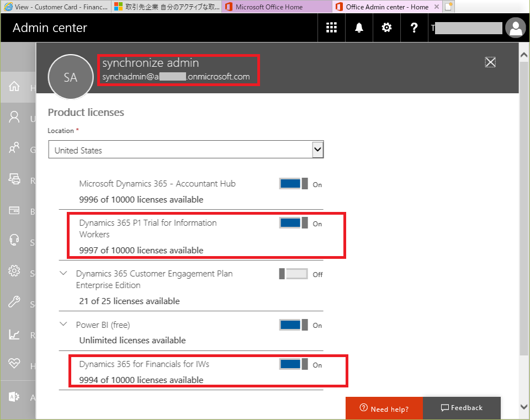Image resolution: width=530 pixels, height=420 pixels.
Task: Click '9996 of 10000 licenses available'
Action: click(x=141, y=200)
